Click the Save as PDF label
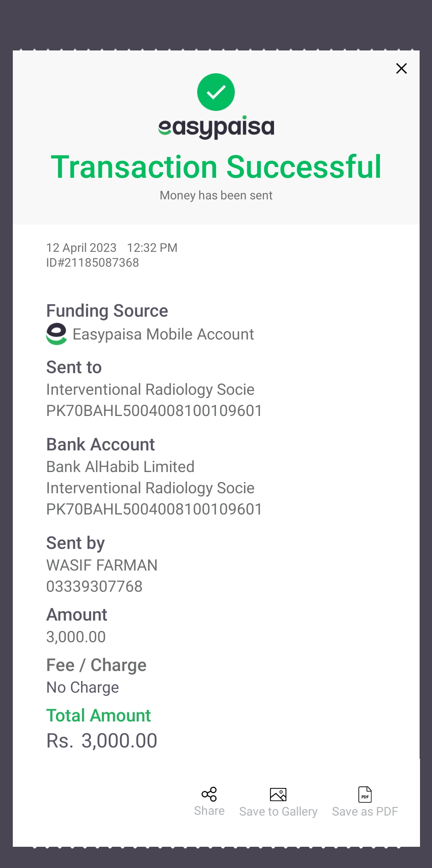This screenshot has height=868, width=432. (x=365, y=812)
